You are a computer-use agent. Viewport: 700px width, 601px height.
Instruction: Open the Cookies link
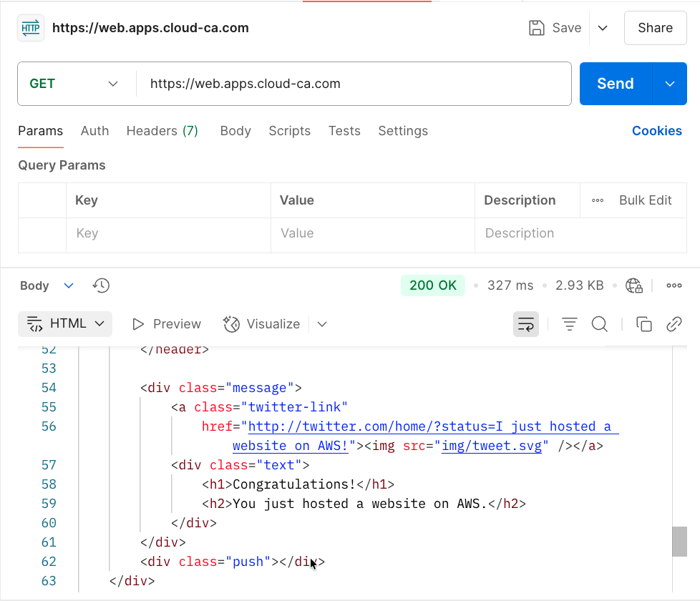(x=656, y=131)
